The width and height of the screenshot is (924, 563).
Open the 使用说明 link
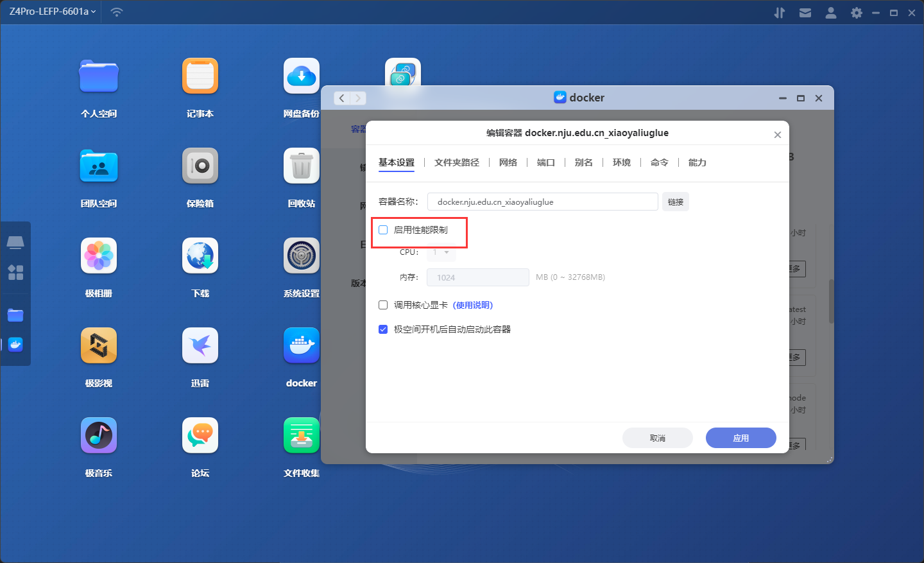pyautogui.click(x=473, y=305)
